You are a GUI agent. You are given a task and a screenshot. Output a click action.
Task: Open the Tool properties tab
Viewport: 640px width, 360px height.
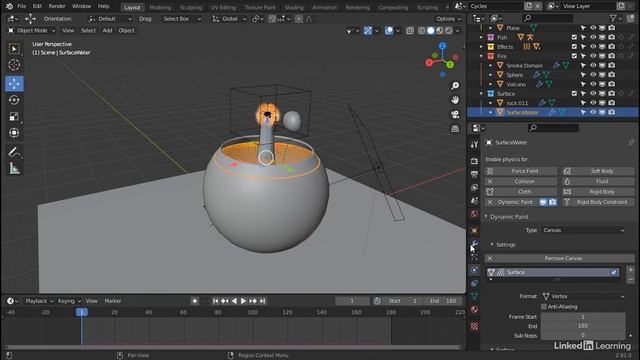click(x=474, y=144)
